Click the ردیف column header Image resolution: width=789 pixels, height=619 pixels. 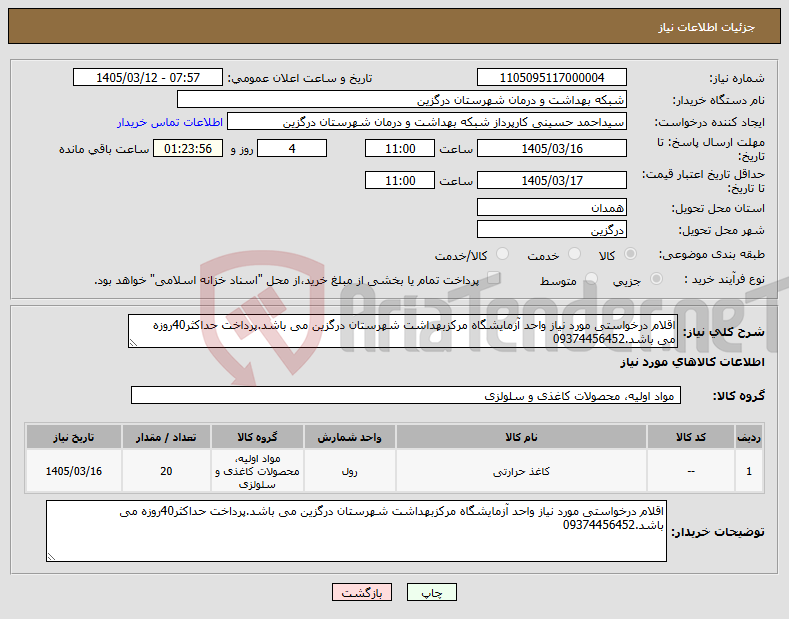(749, 437)
